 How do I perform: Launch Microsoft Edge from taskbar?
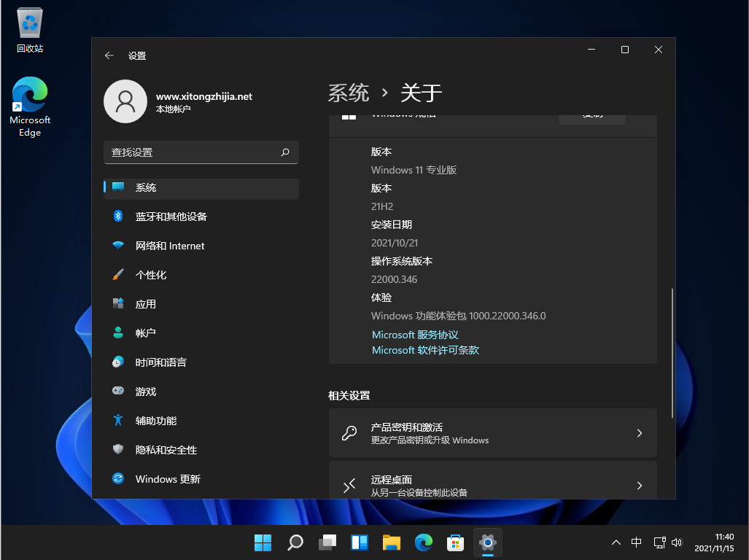click(423, 542)
